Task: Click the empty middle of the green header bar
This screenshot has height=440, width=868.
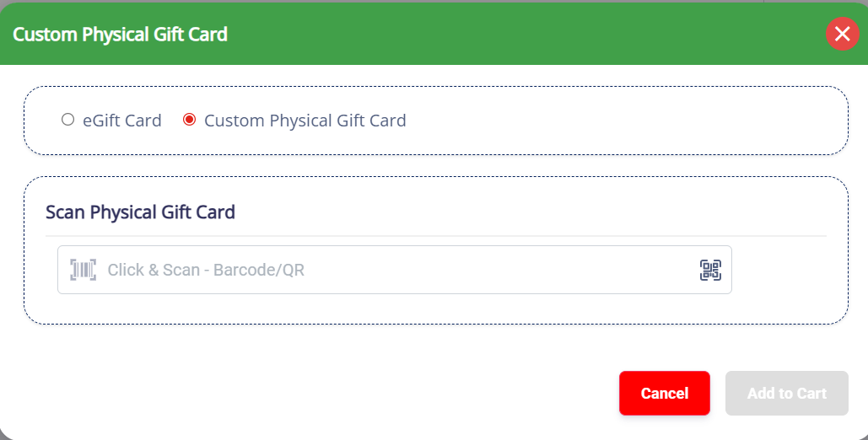Action: tap(506, 34)
